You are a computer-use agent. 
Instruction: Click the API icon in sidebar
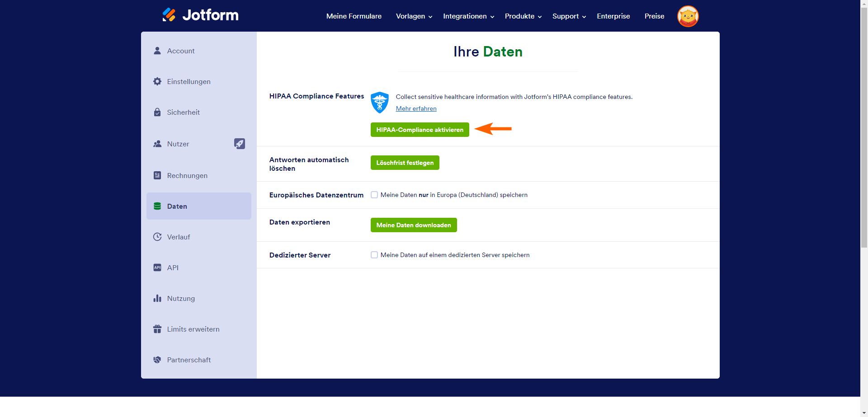coord(157,267)
